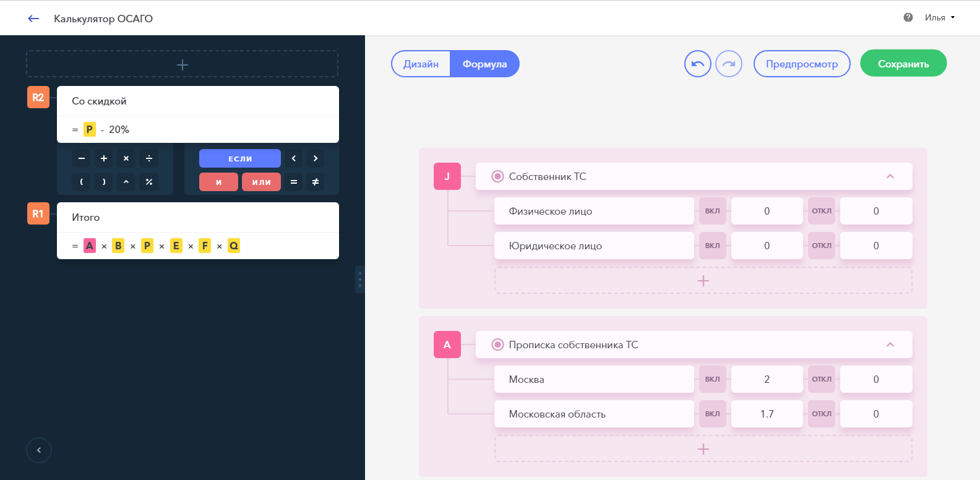Switch to the Формула tab
Viewport: 980px width, 480px height.
tap(484, 64)
